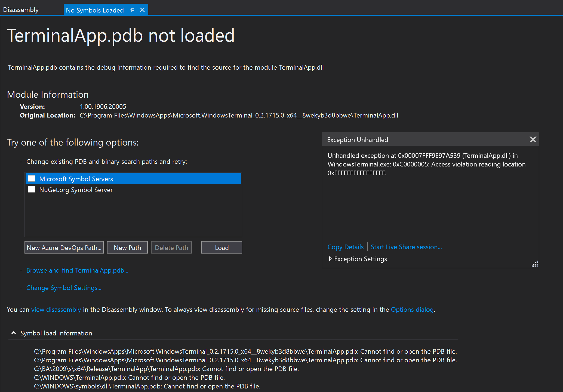Switch to the Disassembly tab
The width and height of the screenshot is (563, 392).
click(21, 10)
